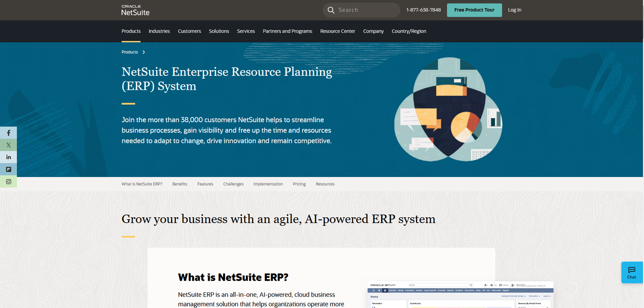Click the Products breadcrumb link
The width and height of the screenshot is (644, 308).
130,52
